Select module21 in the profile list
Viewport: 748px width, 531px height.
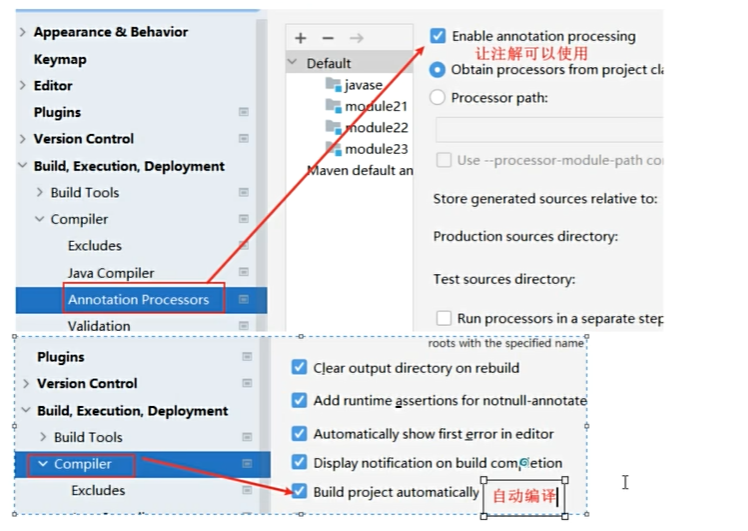coord(376,106)
